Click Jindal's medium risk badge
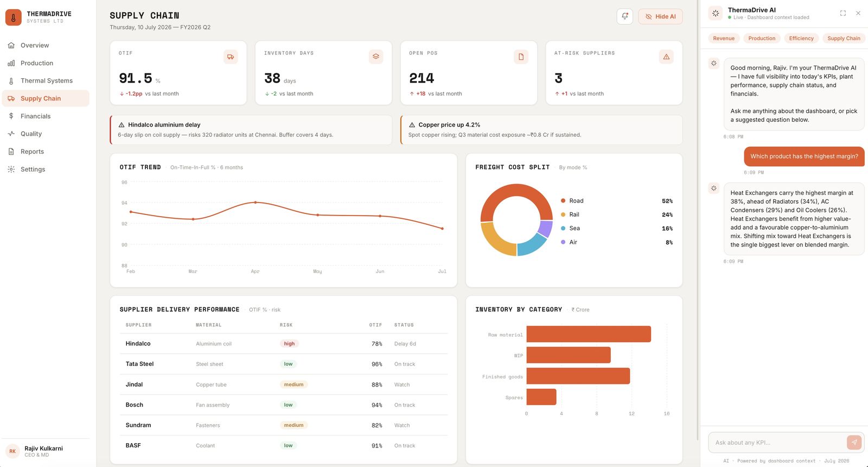868x467 pixels. tap(293, 384)
